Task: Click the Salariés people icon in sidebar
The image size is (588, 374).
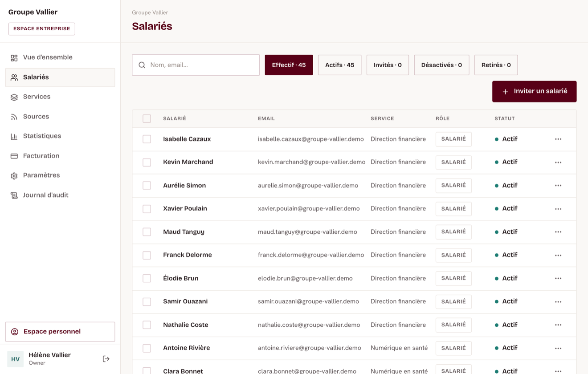Action: 14,77
